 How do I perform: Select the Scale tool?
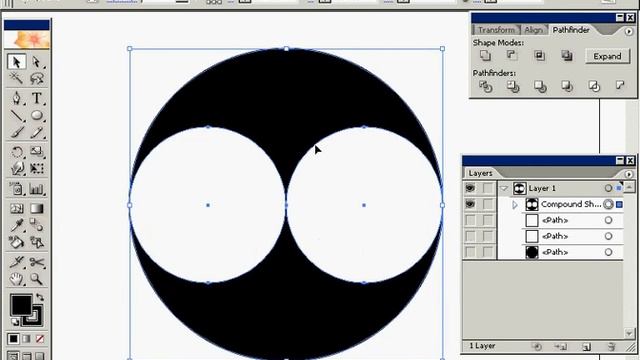tap(36, 152)
